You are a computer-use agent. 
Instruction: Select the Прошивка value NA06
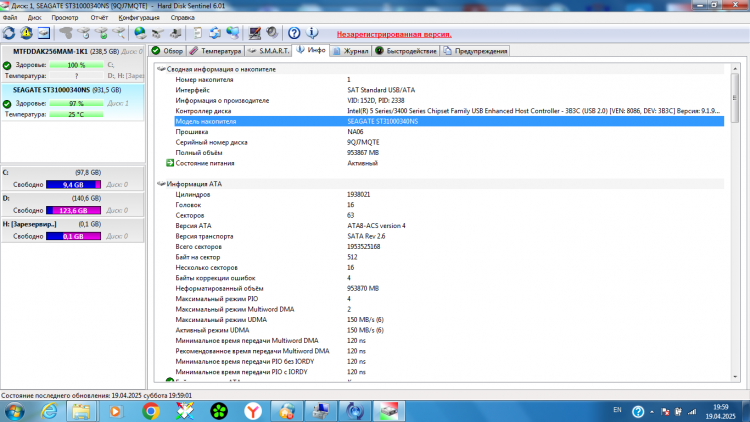click(355, 132)
